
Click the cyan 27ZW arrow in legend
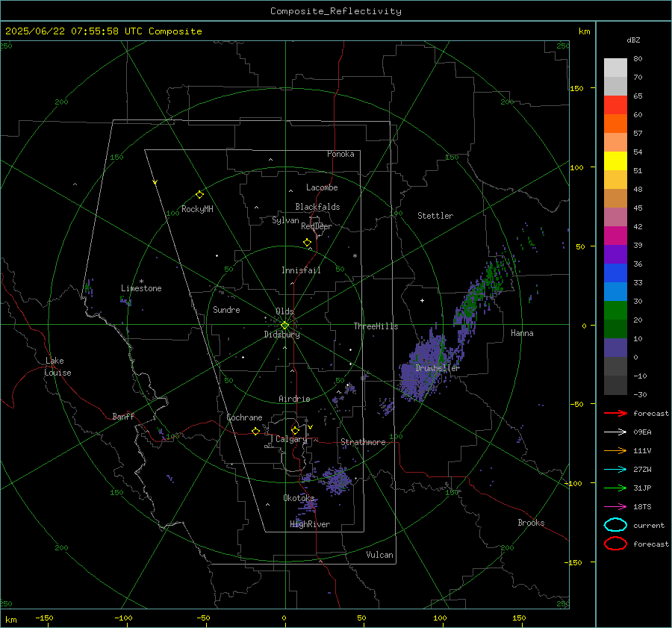(x=615, y=470)
